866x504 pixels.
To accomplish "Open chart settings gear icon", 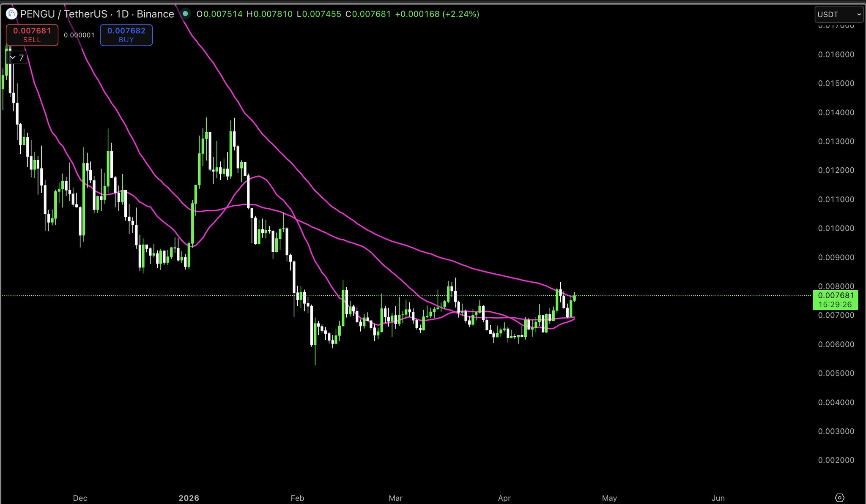I will click(840, 498).
